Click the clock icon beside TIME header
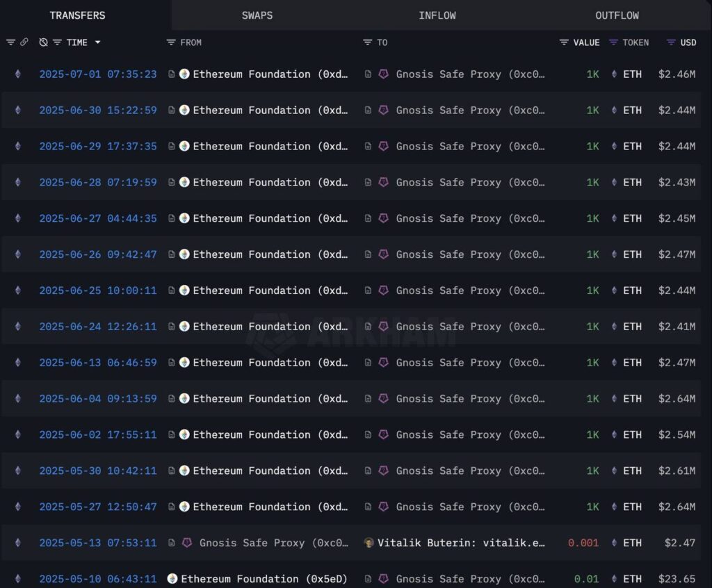Screen dimensions: 712x588 (43, 42)
